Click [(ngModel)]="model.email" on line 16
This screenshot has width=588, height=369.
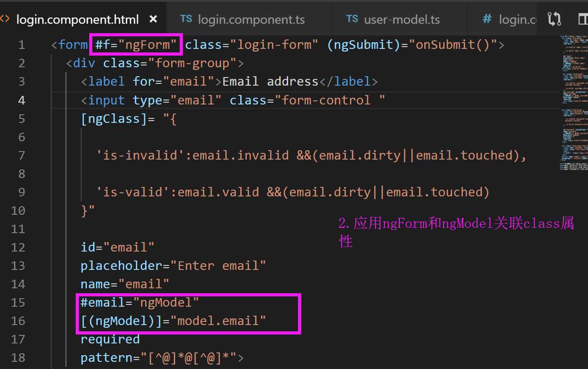pyautogui.click(x=173, y=321)
